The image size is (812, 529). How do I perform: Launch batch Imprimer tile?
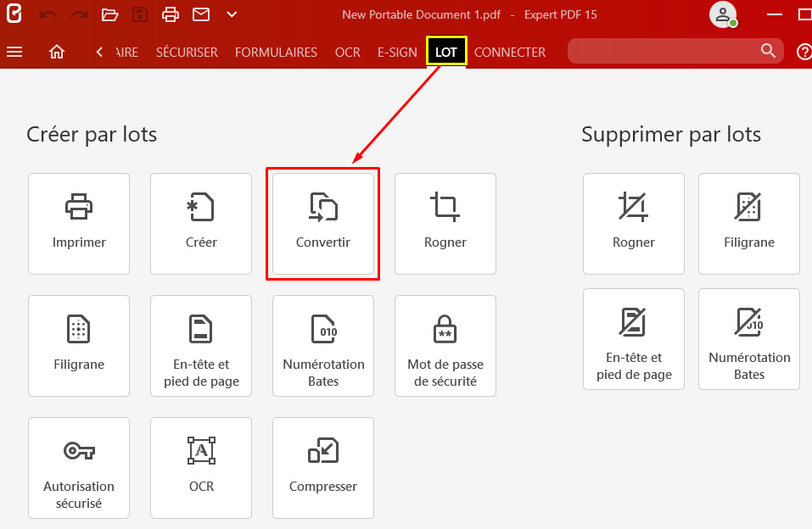pos(79,224)
